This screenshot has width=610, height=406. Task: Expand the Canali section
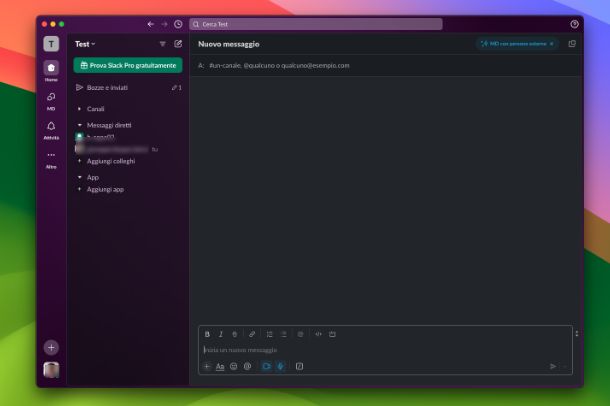tap(79, 109)
